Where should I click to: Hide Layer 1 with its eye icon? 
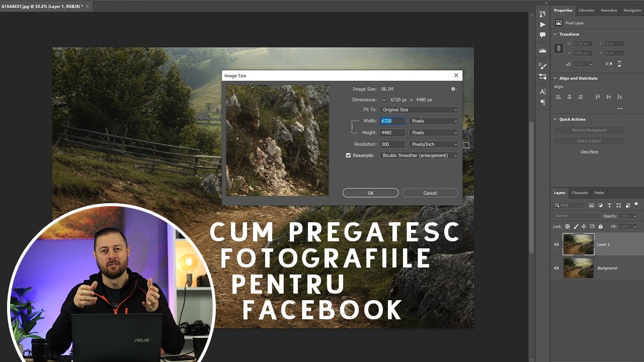(x=556, y=244)
